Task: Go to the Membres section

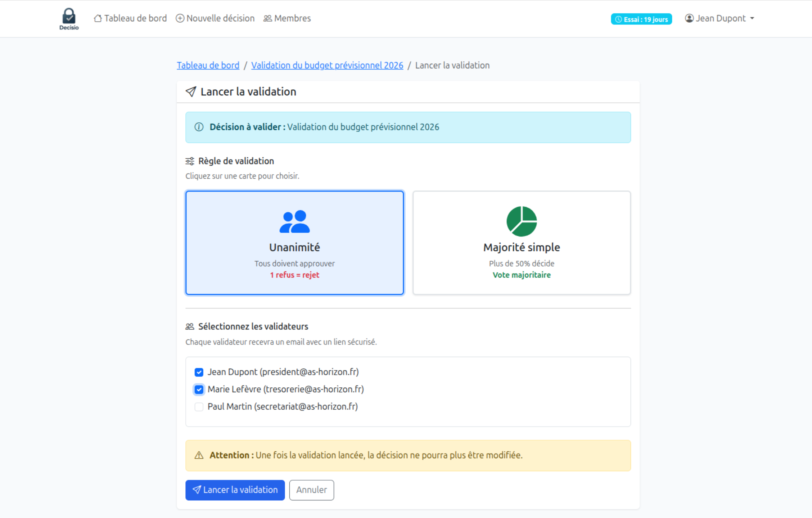Action: [x=292, y=18]
